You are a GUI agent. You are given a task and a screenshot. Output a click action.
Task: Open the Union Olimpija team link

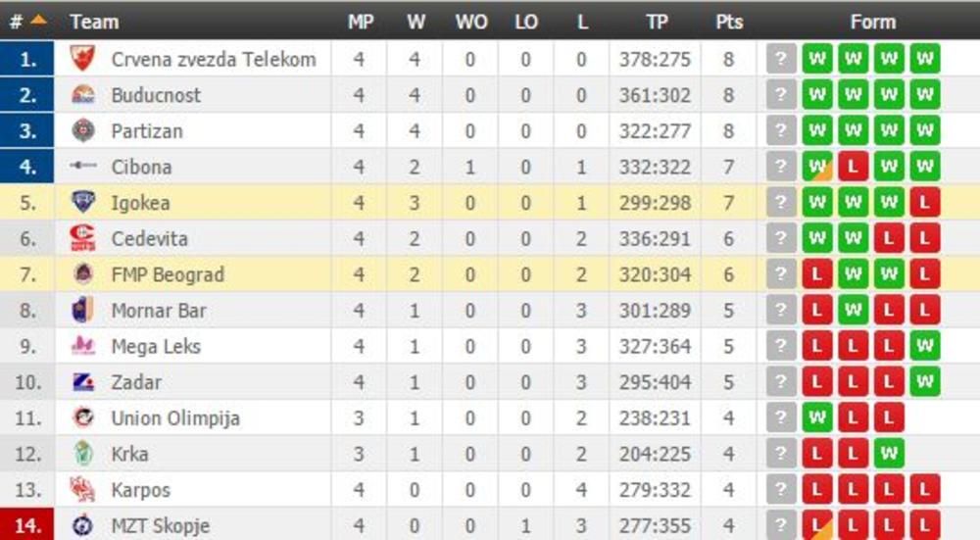pyautogui.click(x=175, y=418)
